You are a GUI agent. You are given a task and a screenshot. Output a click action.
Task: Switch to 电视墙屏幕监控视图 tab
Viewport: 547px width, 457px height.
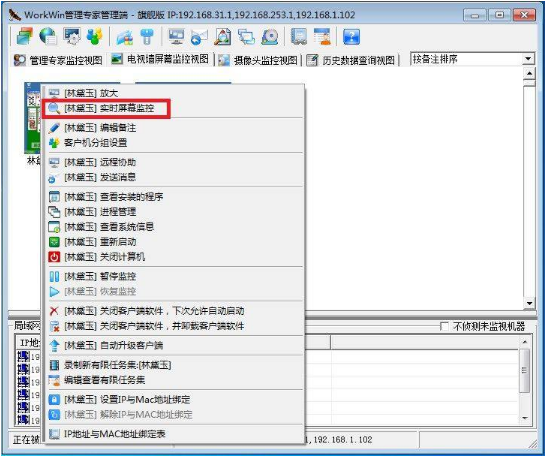pos(160,59)
